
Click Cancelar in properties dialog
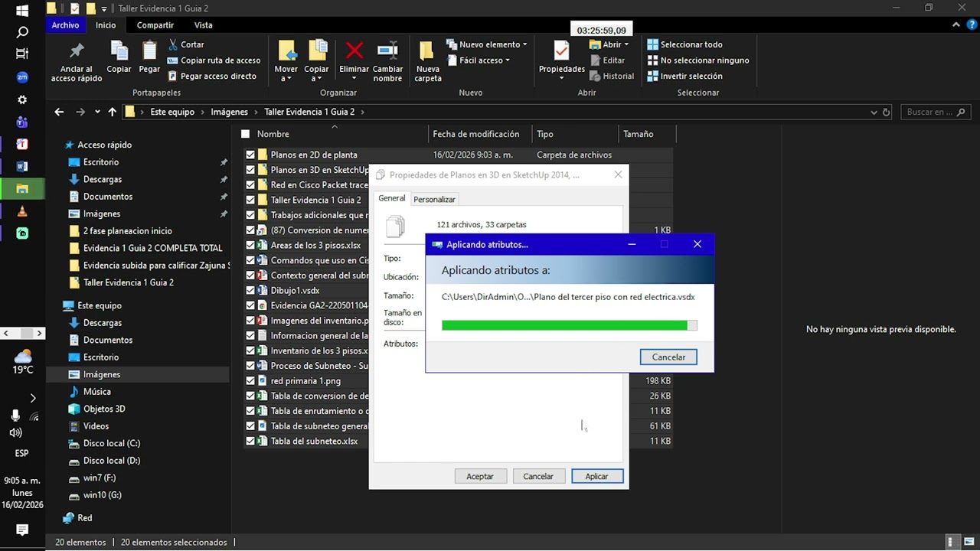tap(538, 476)
